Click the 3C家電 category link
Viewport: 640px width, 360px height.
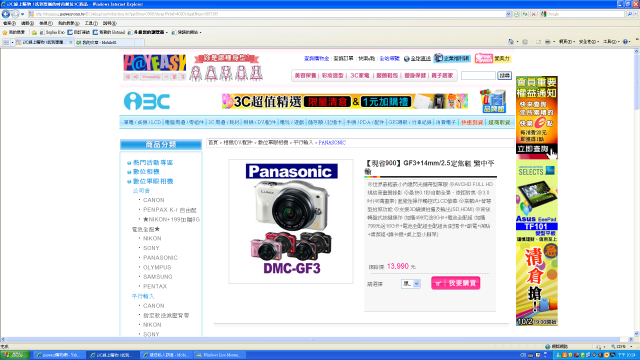360,76
